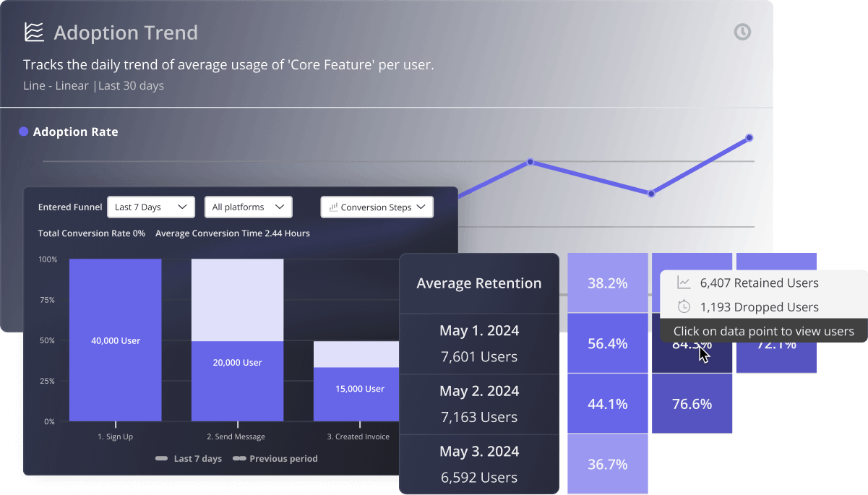Open the Conversion Steps dropdown

377,207
